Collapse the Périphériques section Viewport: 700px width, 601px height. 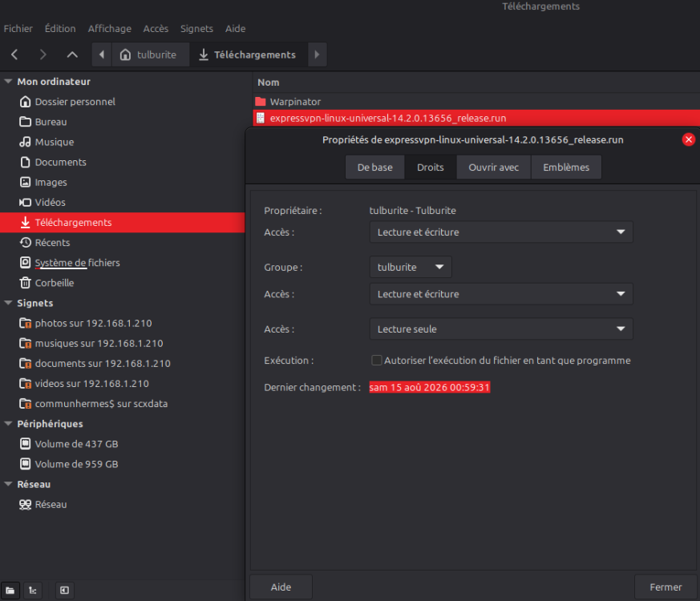[8, 424]
